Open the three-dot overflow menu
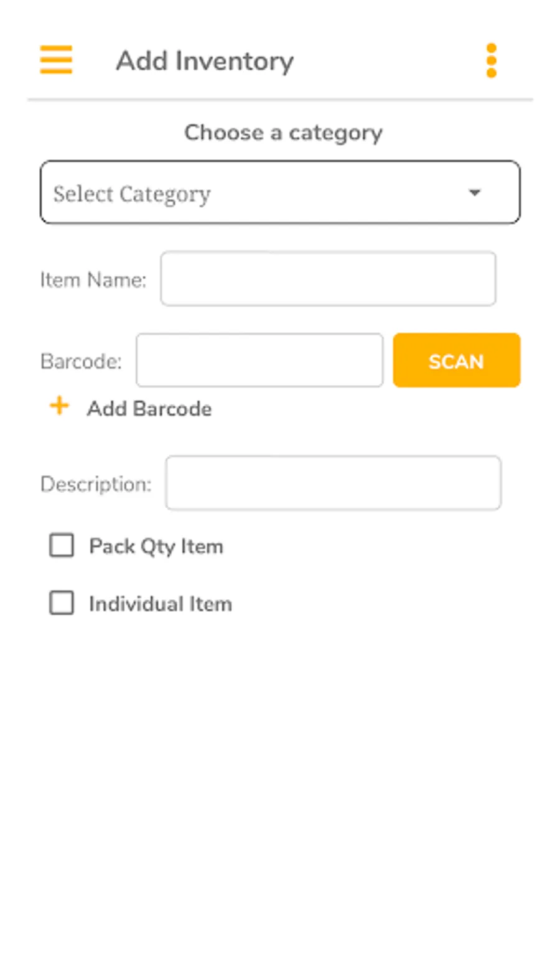 tap(491, 60)
